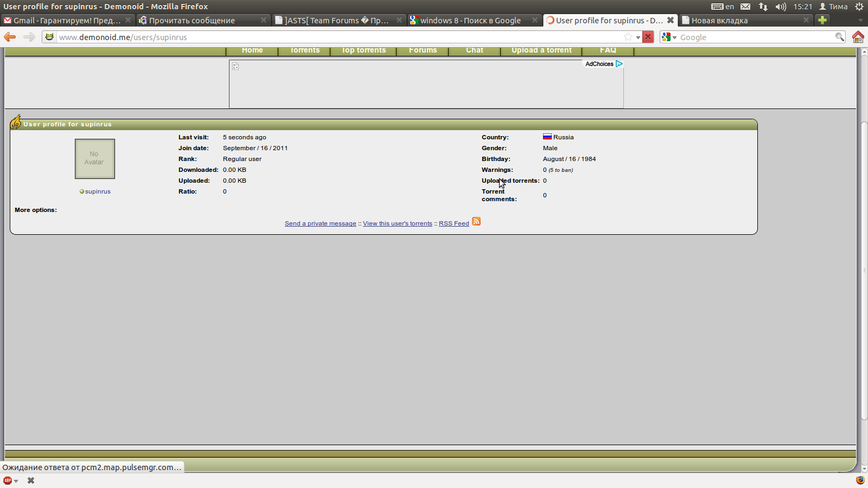Click the Firefox icon in status bar

pos(860,480)
